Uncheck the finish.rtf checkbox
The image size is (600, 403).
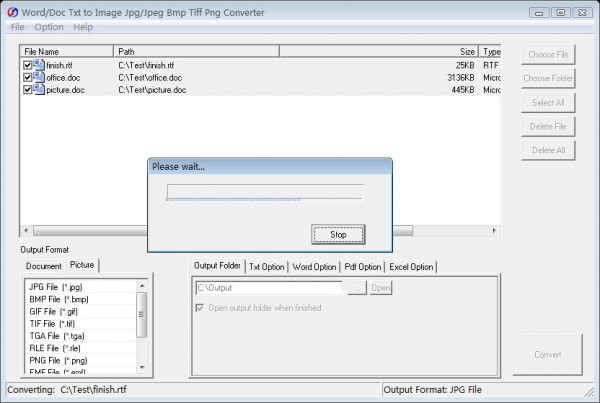(x=28, y=65)
